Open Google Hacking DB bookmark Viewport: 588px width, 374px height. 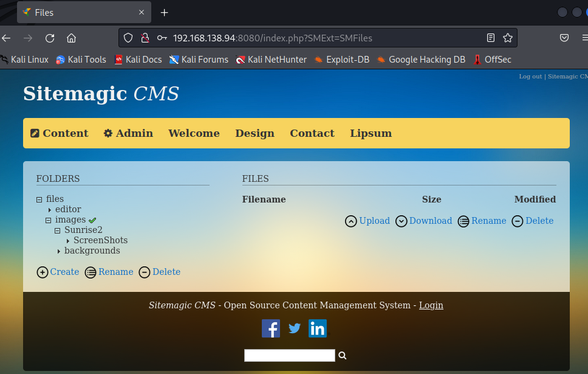pyautogui.click(x=421, y=60)
